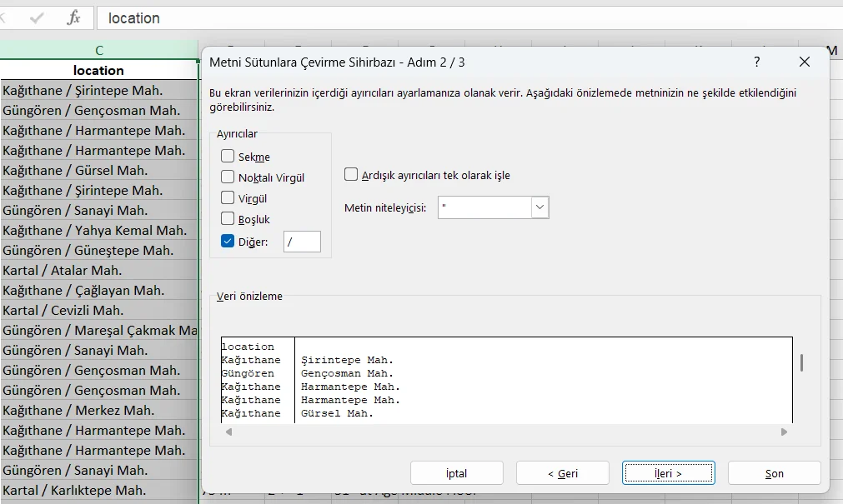Viewport: 843px width, 504px height.
Task: Go back using the Geri button
Action: pos(562,472)
